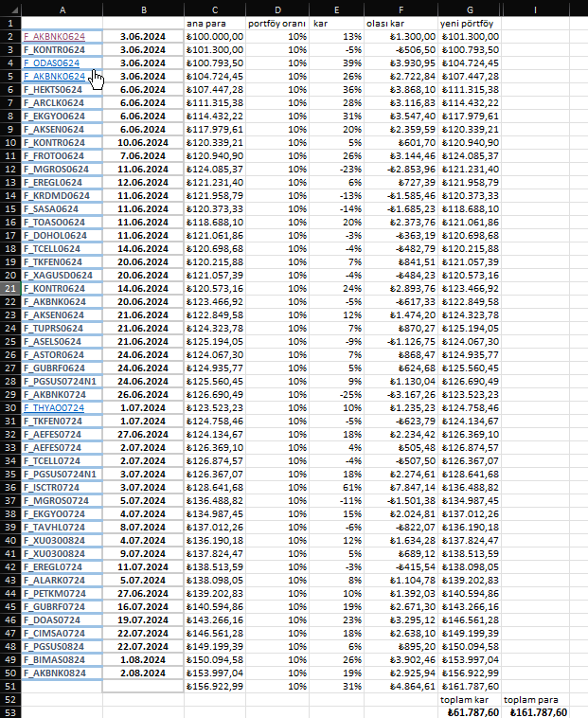Select the F_FROTO0624 cell

pyautogui.click(x=62, y=156)
